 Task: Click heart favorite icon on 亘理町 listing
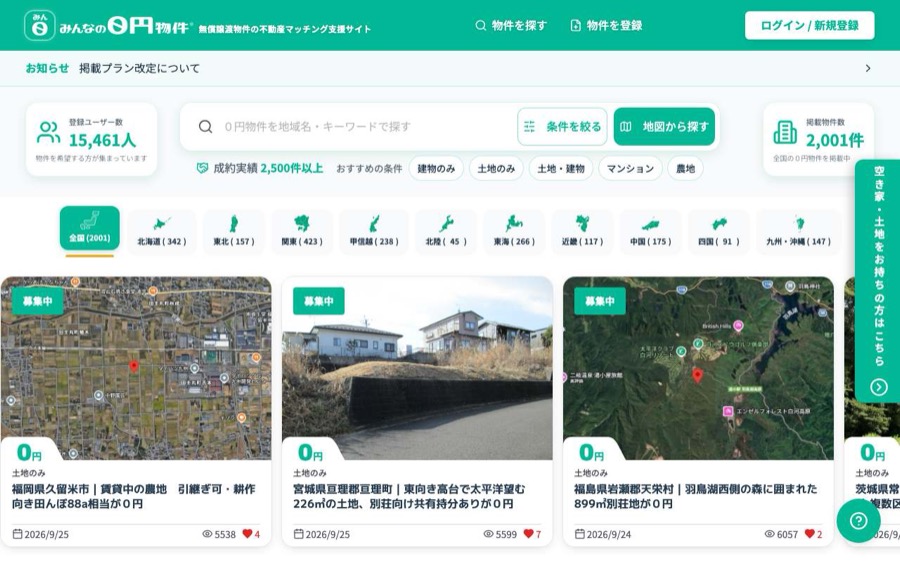coord(529,534)
